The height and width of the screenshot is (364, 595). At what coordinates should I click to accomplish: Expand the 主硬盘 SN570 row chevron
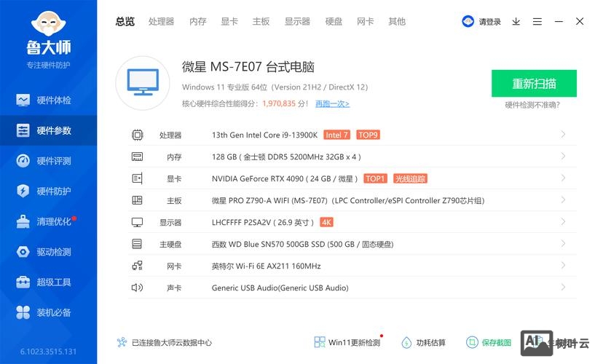click(563, 243)
